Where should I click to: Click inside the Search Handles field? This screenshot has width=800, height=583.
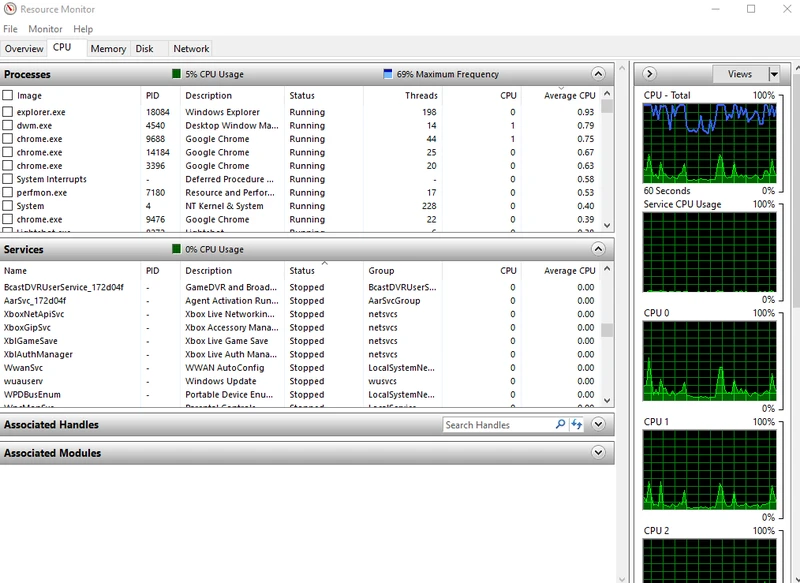(498, 424)
